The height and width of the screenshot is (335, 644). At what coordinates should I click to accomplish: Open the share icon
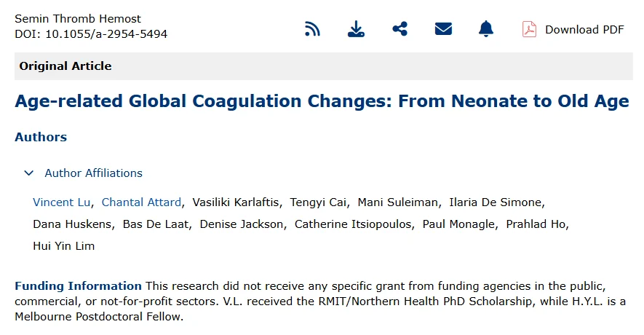[x=399, y=29]
